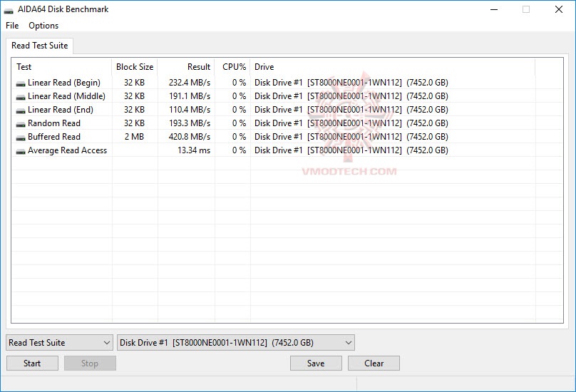Click the disk icon beside Linear Read (Middle)
Image resolution: width=576 pixels, height=392 pixels.
21,97
